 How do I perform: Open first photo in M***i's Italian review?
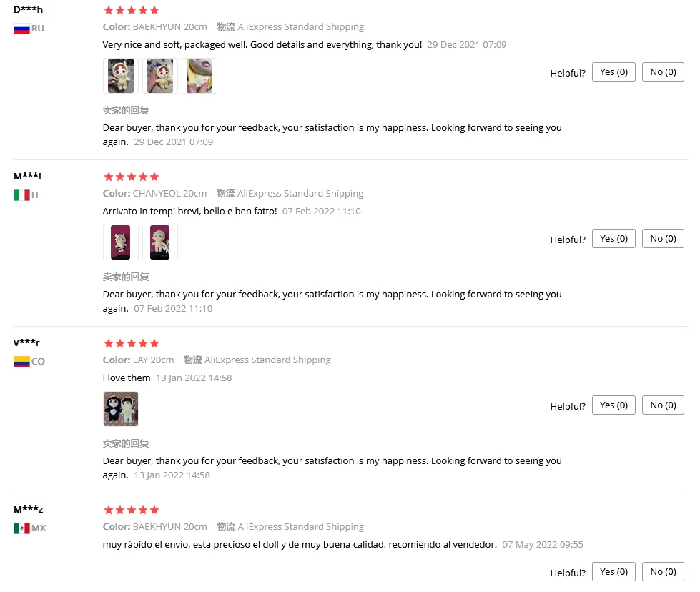coord(121,242)
